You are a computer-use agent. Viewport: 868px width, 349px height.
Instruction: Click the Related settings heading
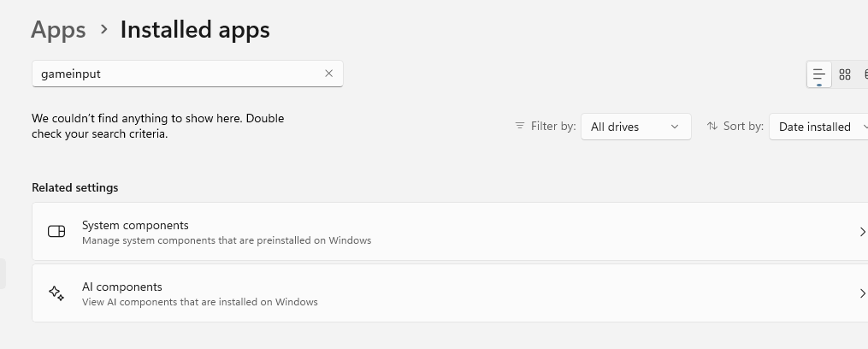[74, 187]
